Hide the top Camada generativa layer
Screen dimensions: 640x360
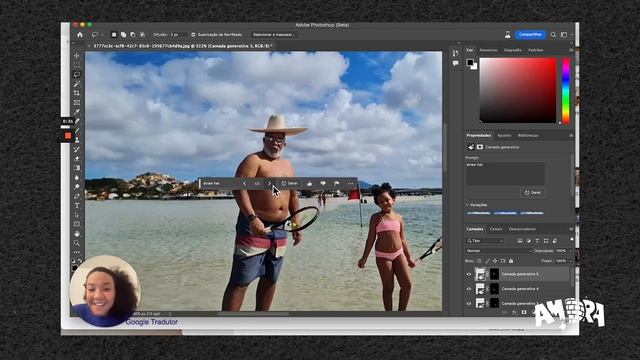coord(469,274)
